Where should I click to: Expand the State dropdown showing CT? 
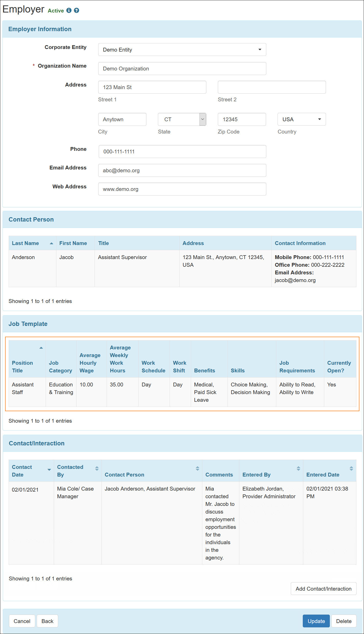point(202,119)
